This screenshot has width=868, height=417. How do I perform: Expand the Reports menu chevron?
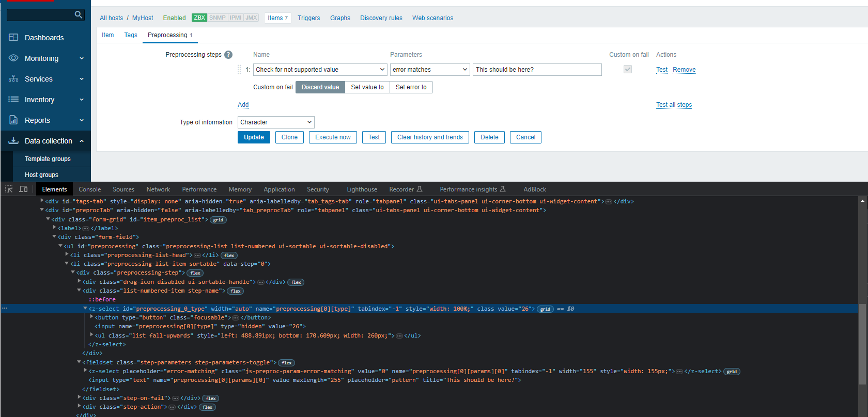click(82, 120)
